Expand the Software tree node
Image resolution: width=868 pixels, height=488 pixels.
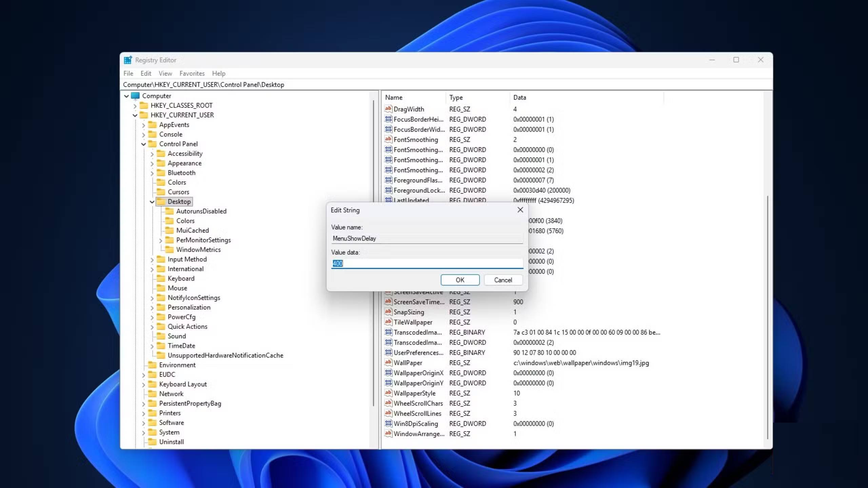pos(144,423)
